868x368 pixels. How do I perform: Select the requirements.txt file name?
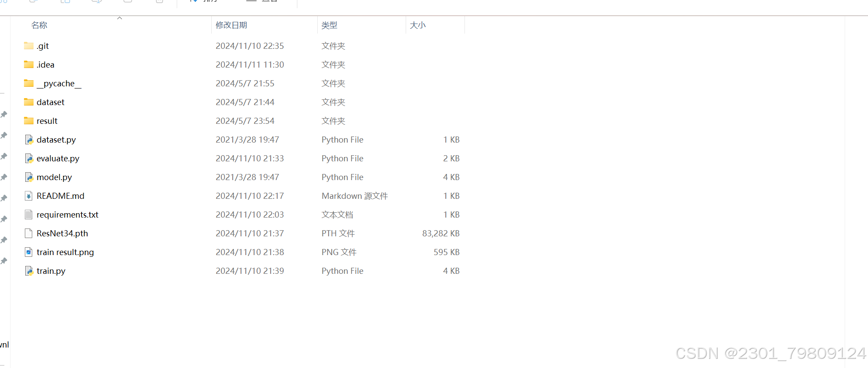68,215
